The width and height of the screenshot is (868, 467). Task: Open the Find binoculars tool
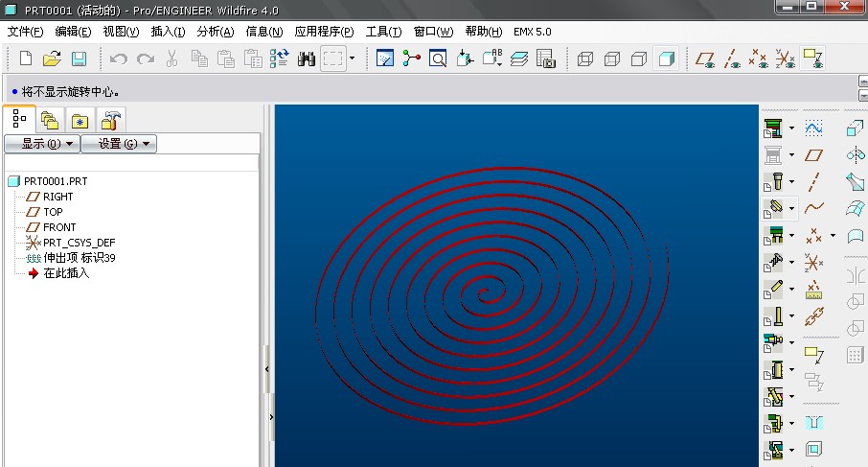point(307,58)
